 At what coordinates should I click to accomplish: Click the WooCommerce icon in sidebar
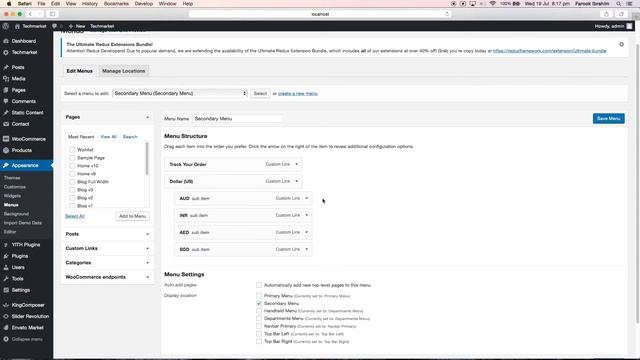tap(6, 139)
